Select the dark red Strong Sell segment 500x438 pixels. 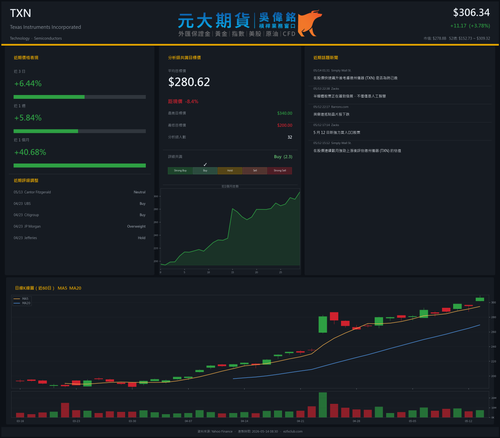point(280,171)
